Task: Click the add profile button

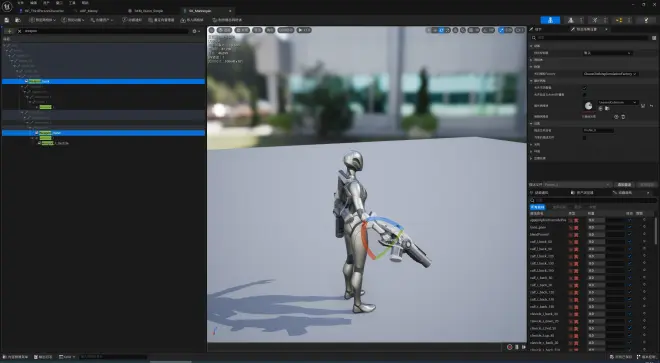Action: [624, 185]
